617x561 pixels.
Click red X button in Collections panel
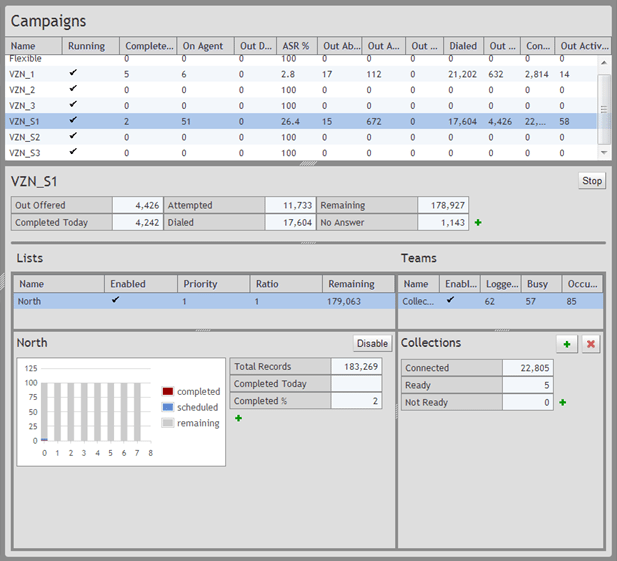pos(591,343)
